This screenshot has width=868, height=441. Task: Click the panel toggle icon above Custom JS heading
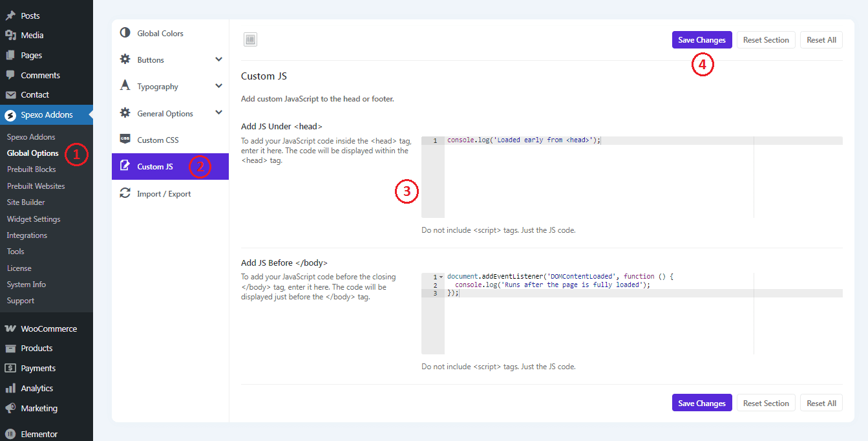click(250, 39)
